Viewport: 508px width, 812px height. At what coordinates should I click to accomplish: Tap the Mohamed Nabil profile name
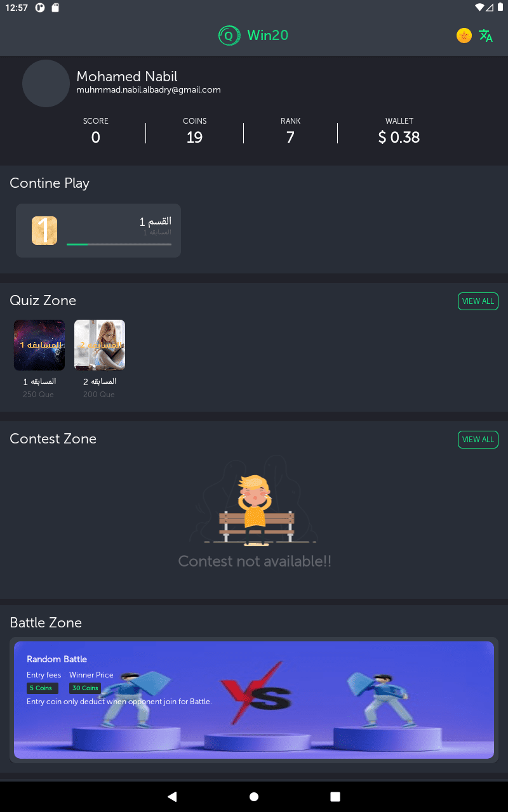(127, 76)
